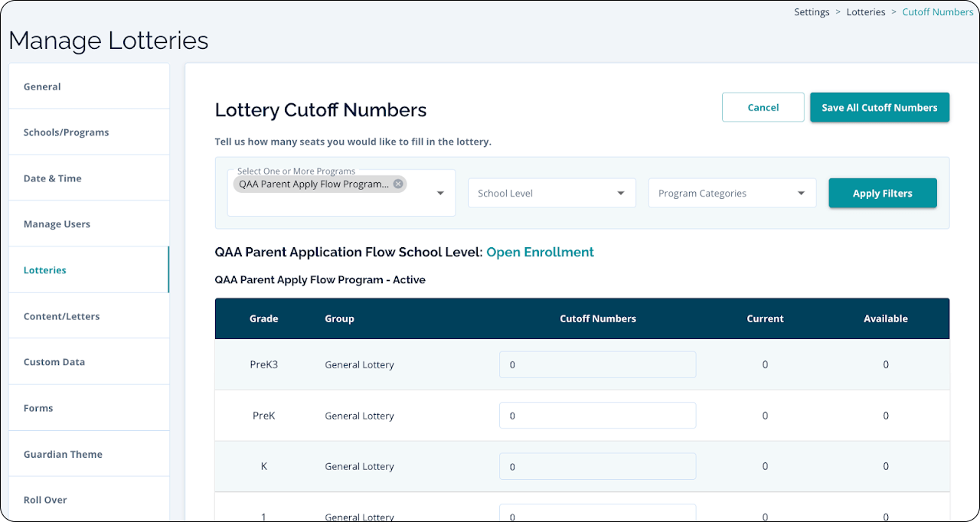The width and height of the screenshot is (980, 522).
Task: Click the Cancel button
Action: click(763, 108)
